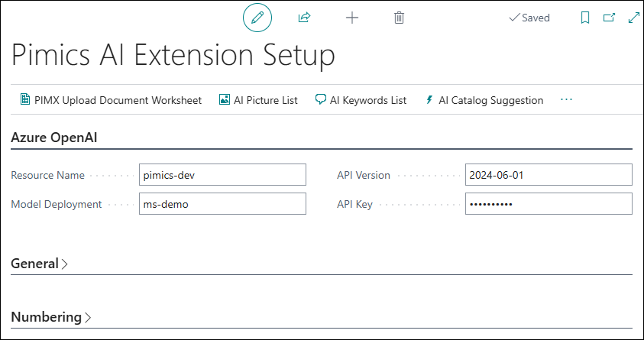
Task: Expand the Numbering section
Action: (x=51, y=317)
